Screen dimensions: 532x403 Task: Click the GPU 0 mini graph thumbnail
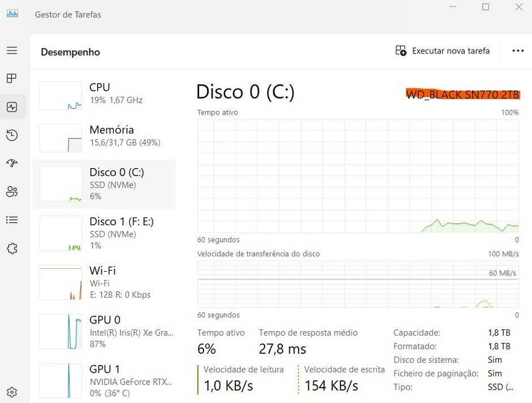tap(61, 332)
